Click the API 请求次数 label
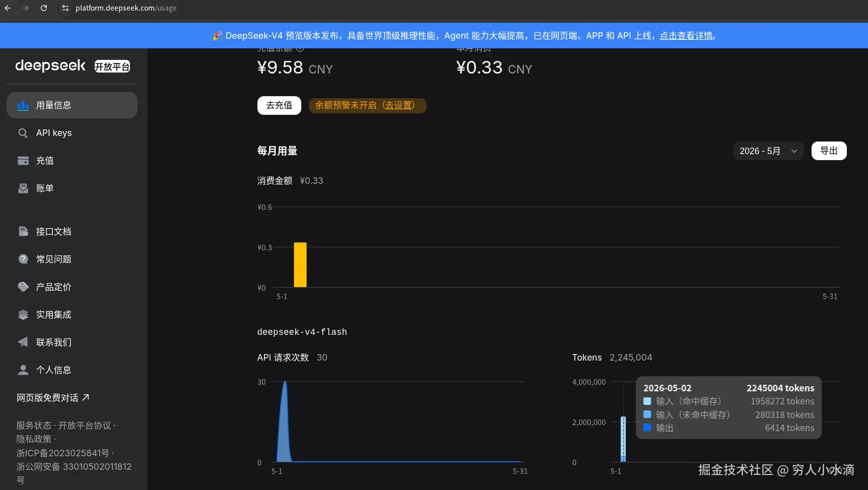868x490 pixels. click(283, 358)
